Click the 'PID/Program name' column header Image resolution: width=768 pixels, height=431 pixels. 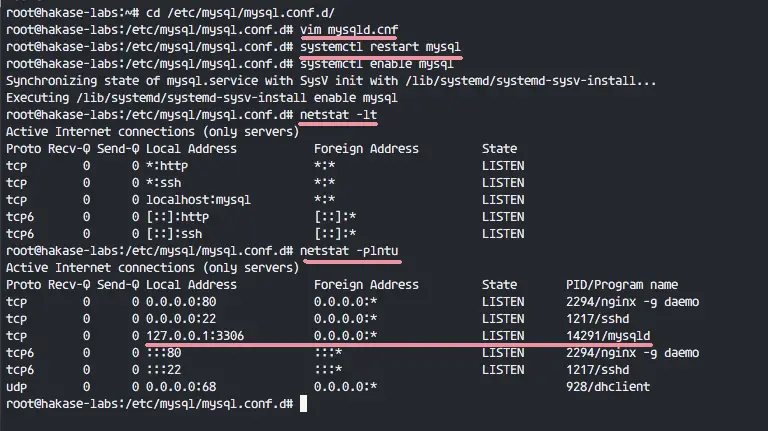pos(622,285)
